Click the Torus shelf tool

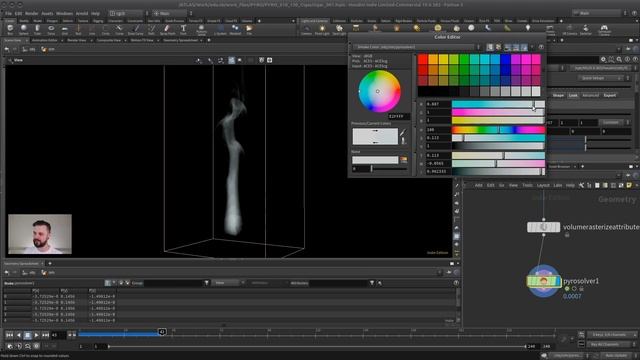[x=51, y=29]
